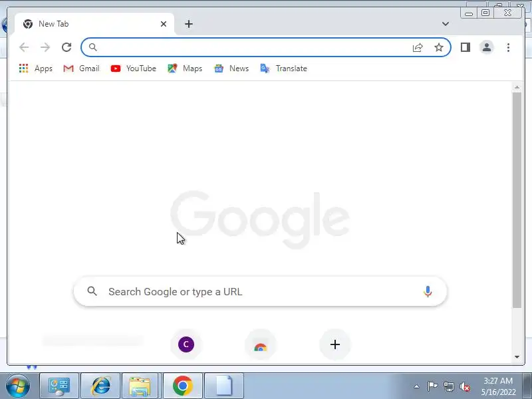Screen dimensions: 532x399
Task: Open the profile avatar menu
Action: tap(487, 47)
